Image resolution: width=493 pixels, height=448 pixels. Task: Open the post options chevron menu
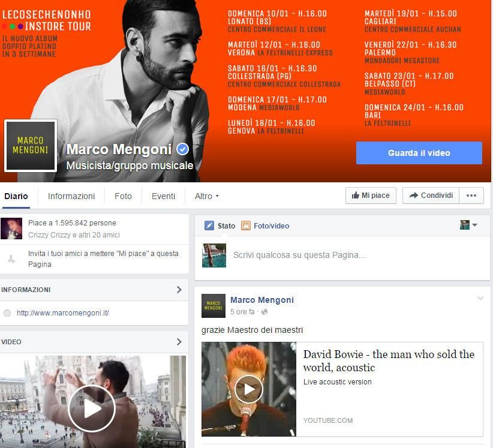click(480, 299)
